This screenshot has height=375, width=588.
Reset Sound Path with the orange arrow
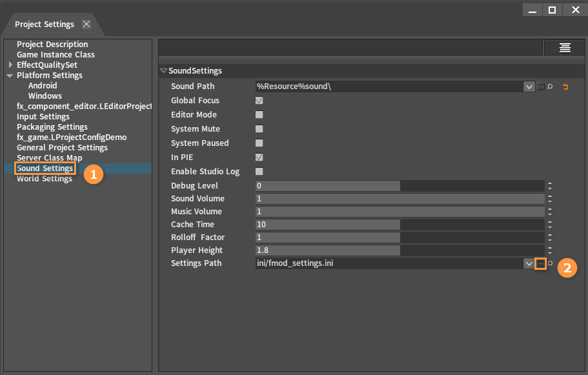coord(565,86)
